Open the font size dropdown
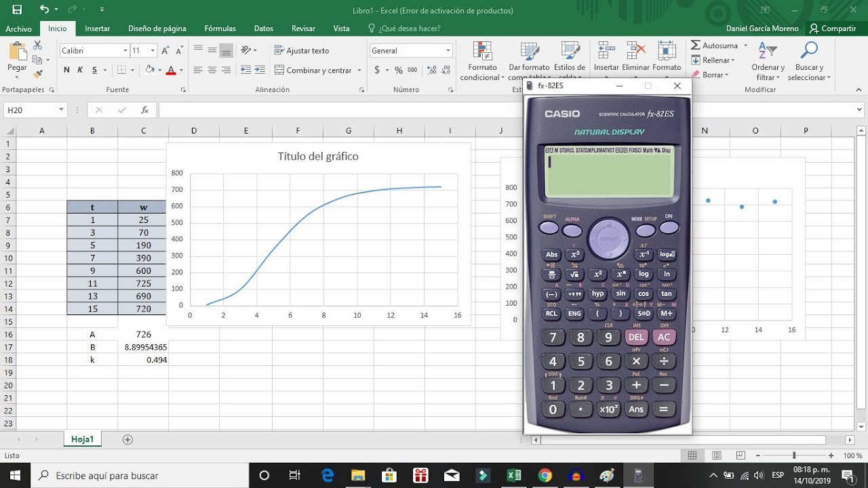 153,51
